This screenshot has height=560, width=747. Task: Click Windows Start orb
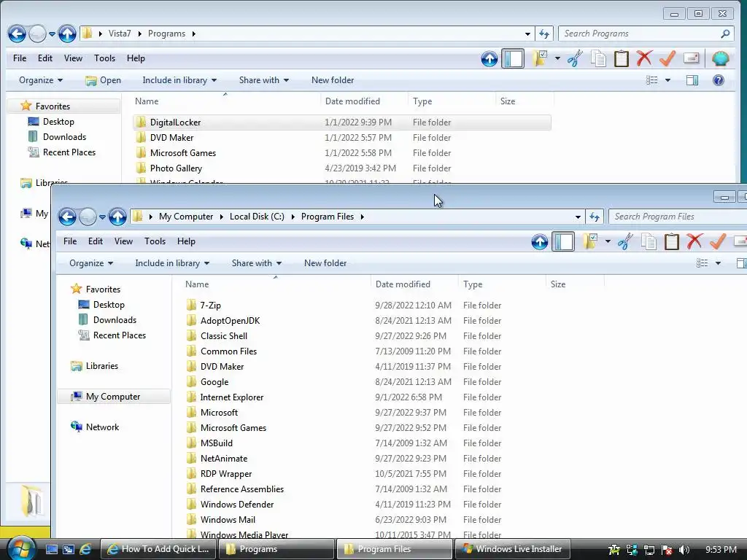(20, 548)
